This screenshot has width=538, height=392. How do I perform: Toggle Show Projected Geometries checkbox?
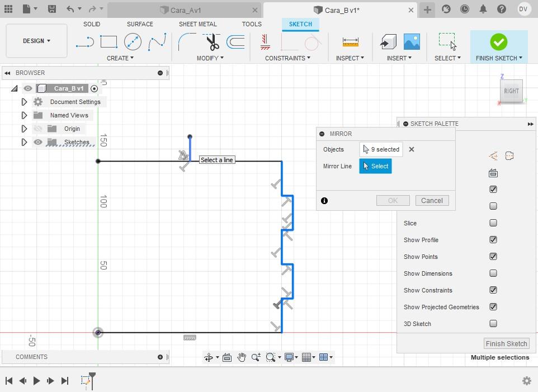[x=493, y=307]
